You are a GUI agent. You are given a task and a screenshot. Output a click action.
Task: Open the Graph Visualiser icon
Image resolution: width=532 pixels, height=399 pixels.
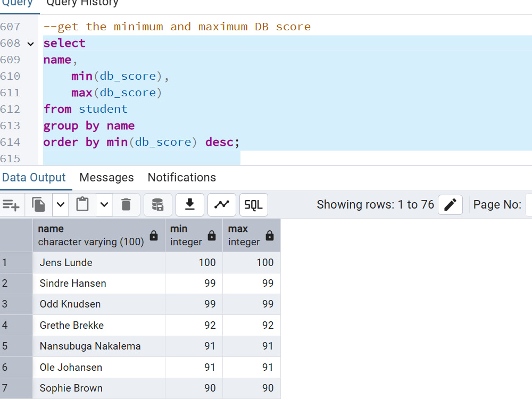[x=221, y=205]
